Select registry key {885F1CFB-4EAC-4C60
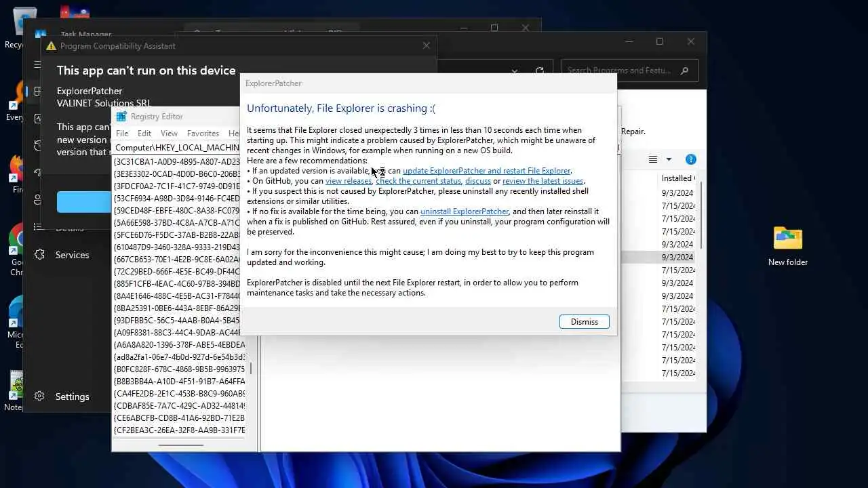Screen dimensions: 868x488 [x=177, y=284]
